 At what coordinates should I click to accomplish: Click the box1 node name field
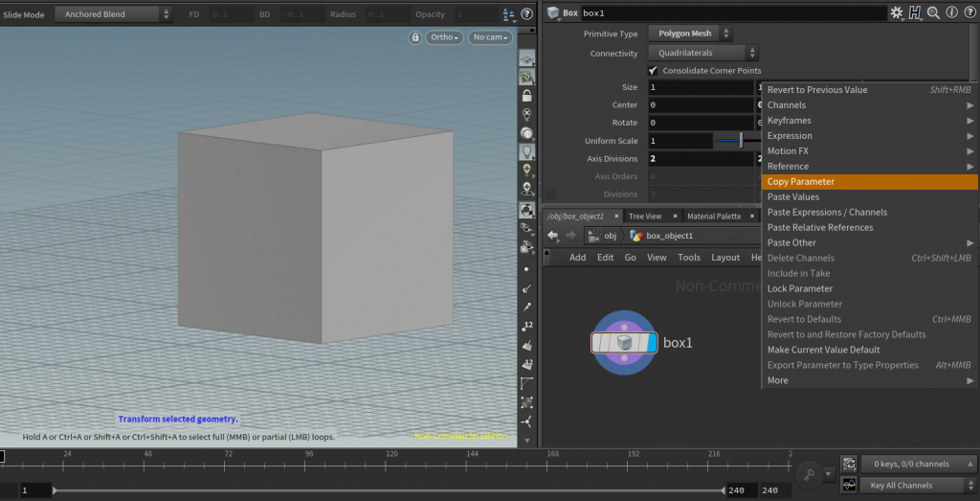pos(734,13)
